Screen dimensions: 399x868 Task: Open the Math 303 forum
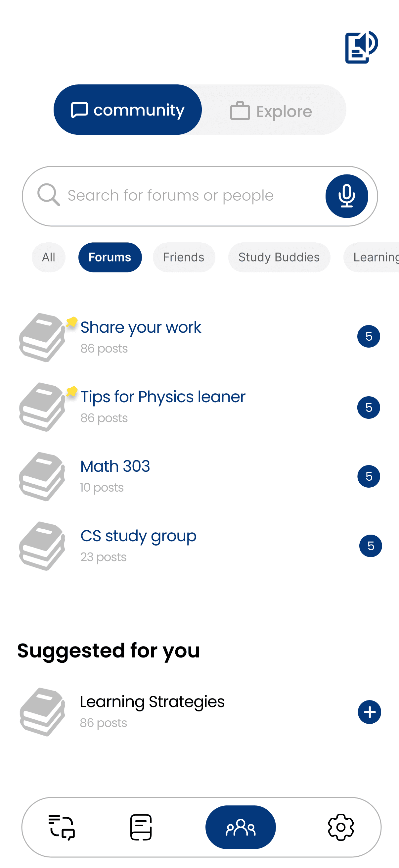point(199,476)
